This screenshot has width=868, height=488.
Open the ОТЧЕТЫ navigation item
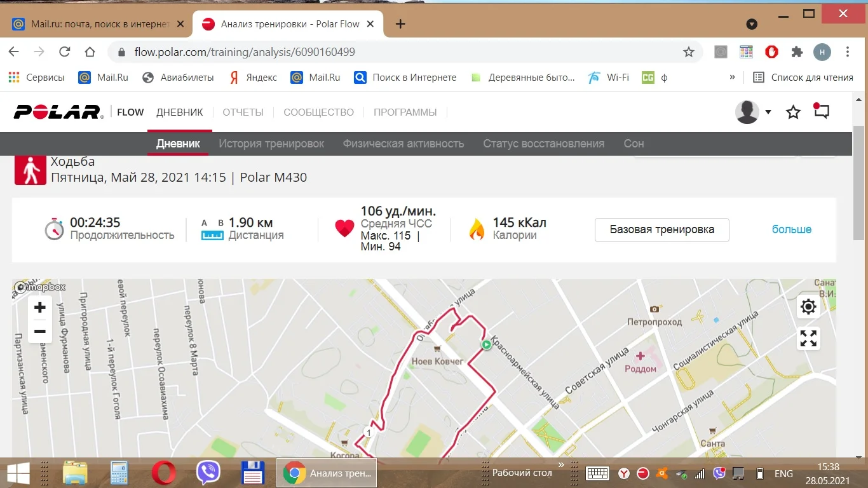point(243,112)
